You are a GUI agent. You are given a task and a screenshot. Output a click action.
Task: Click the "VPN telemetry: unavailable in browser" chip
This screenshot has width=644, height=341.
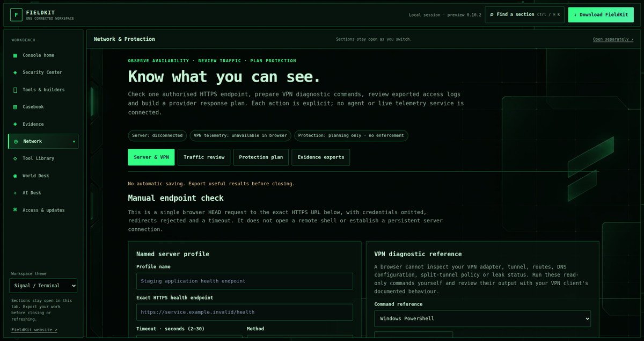click(x=240, y=135)
